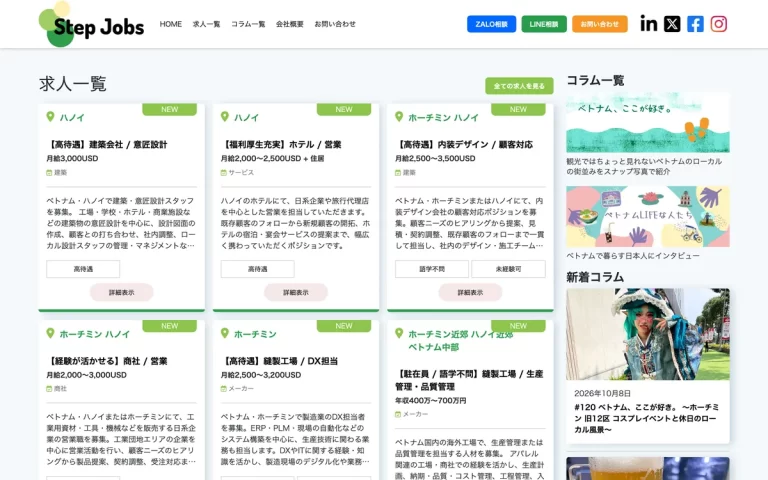The height and width of the screenshot is (480, 768).
Task: Click the Step Jobs logo
Action: pos(92,24)
